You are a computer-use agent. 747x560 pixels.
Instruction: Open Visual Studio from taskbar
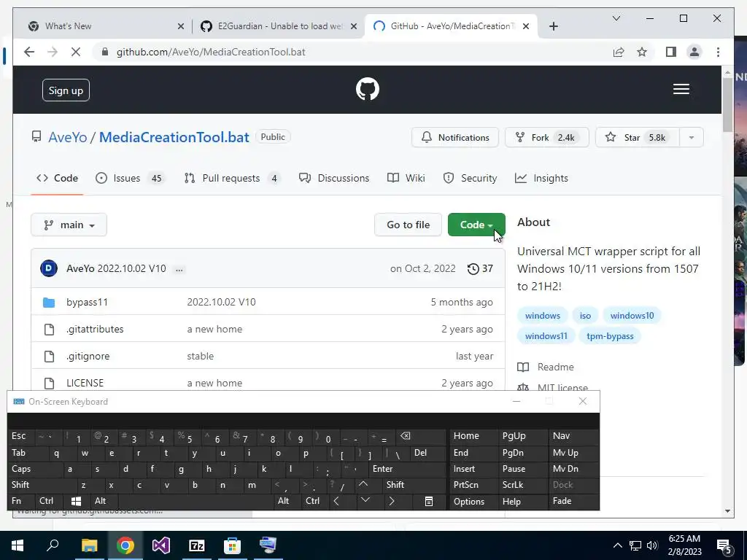pyautogui.click(x=161, y=545)
